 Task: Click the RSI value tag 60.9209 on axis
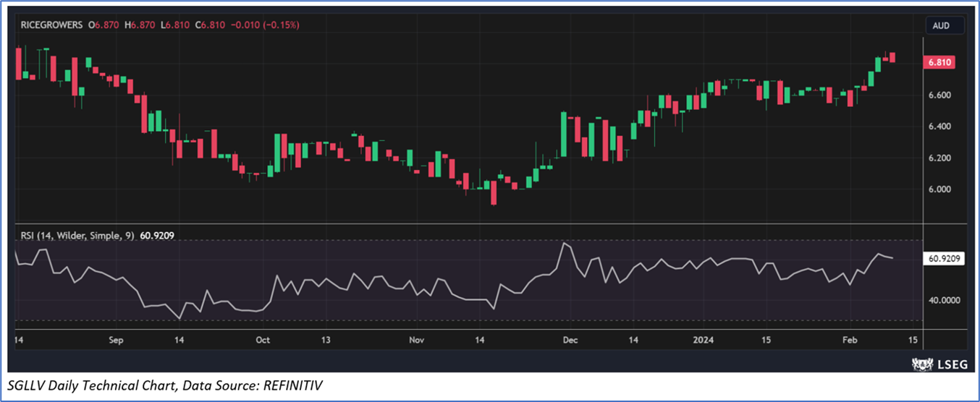pyautogui.click(x=944, y=257)
